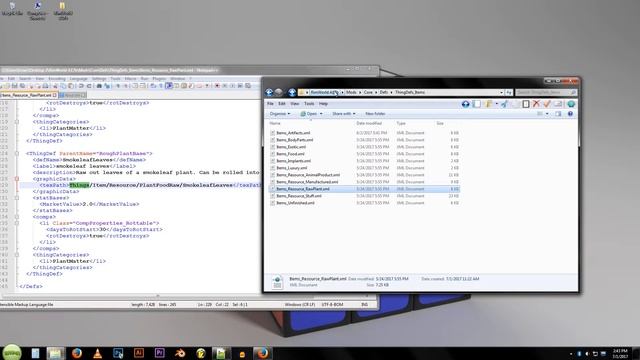Click the yellow folder icon in Explorer toolbar

pos(489,104)
